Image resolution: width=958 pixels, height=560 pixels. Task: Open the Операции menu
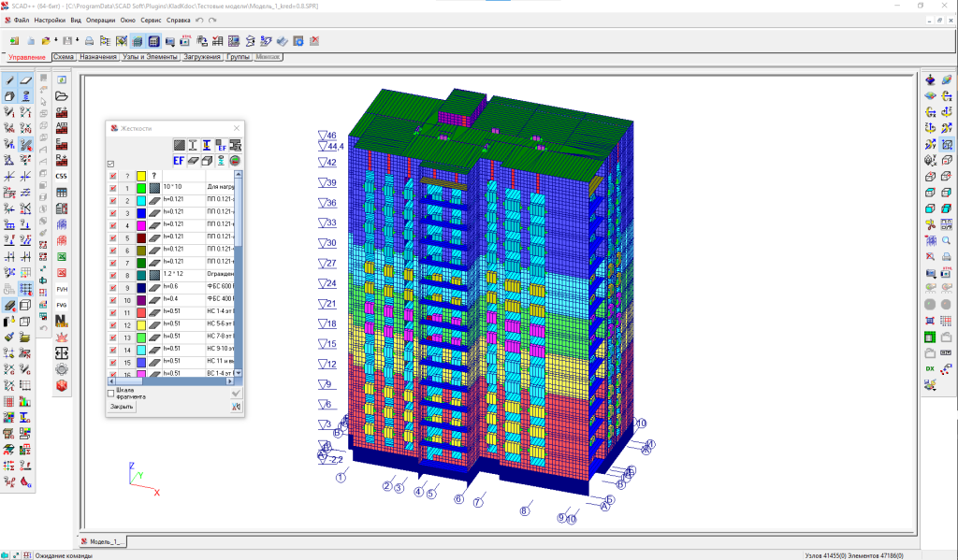coord(101,20)
